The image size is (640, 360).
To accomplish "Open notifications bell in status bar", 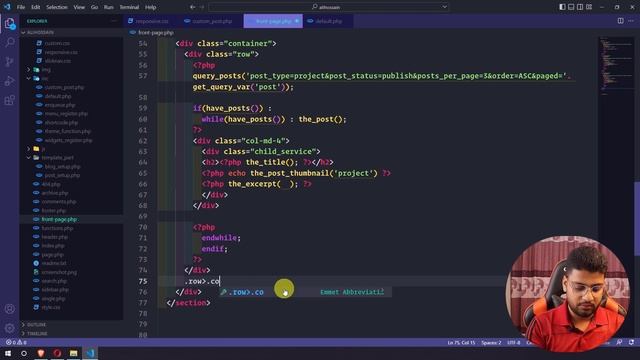I will click(631, 342).
